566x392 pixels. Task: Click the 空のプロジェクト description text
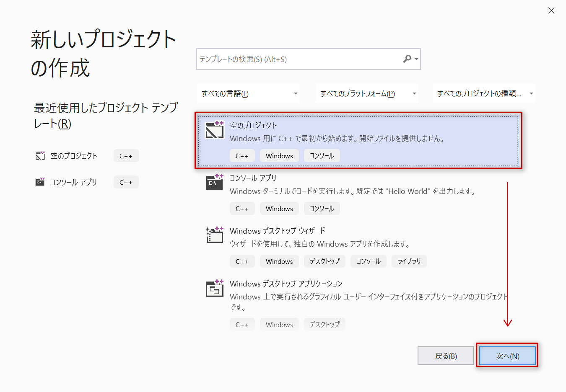pyautogui.click(x=337, y=138)
